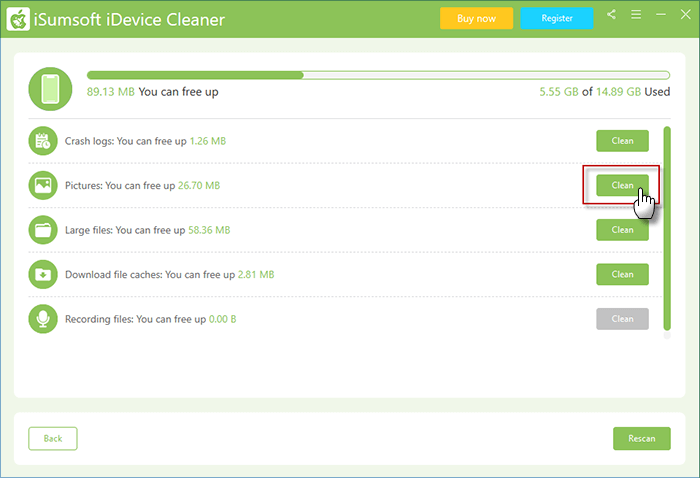
Task: Clean the Large files category
Action: 622,230
